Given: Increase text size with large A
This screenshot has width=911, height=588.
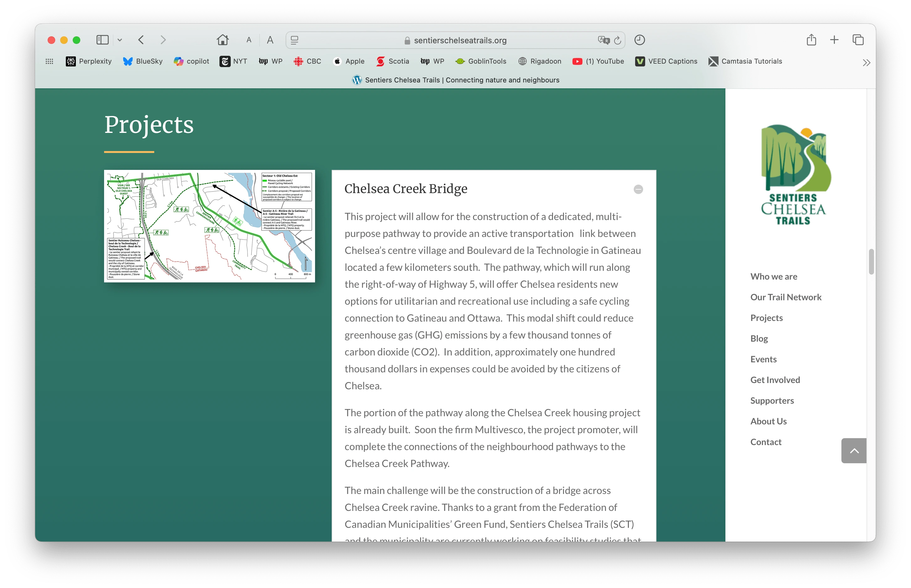Looking at the screenshot, I should pos(270,40).
